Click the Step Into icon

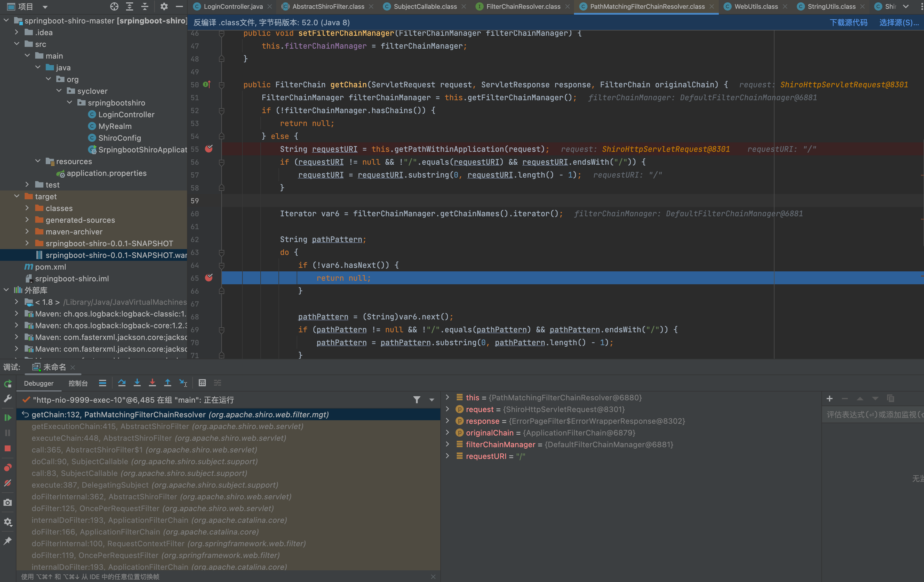click(137, 383)
